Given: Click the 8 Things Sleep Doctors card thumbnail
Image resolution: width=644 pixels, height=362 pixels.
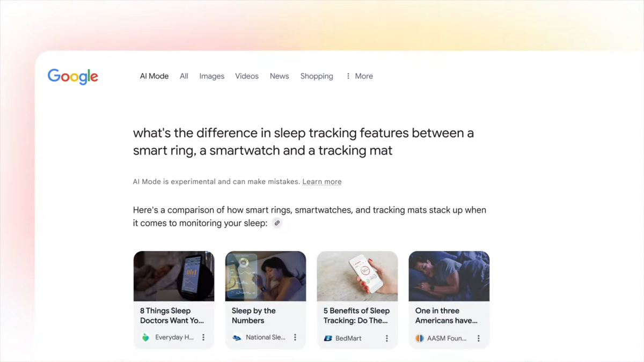Looking at the screenshot, I should (173, 276).
